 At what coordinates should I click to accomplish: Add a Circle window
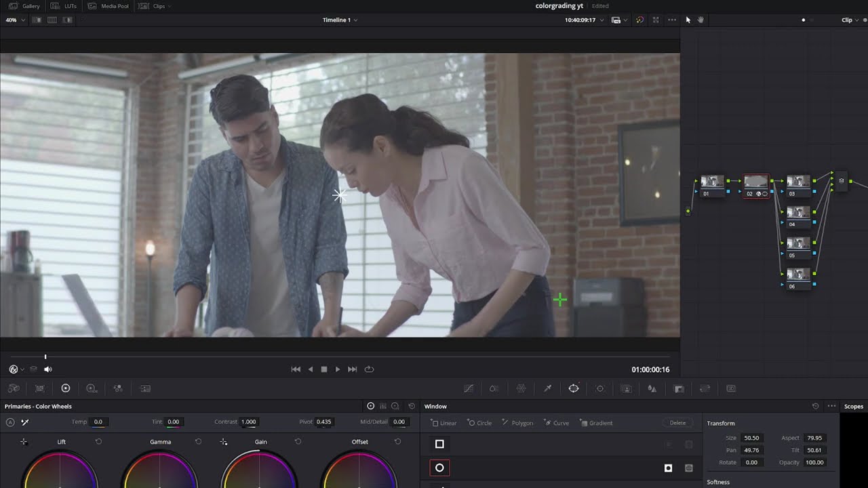tap(479, 423)
